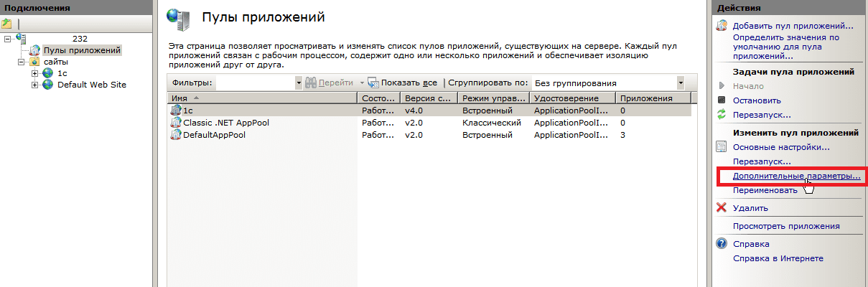868x287 pixels.
Task: Click the DefaultAppPool row icon
Action: [x=177, y=134]
